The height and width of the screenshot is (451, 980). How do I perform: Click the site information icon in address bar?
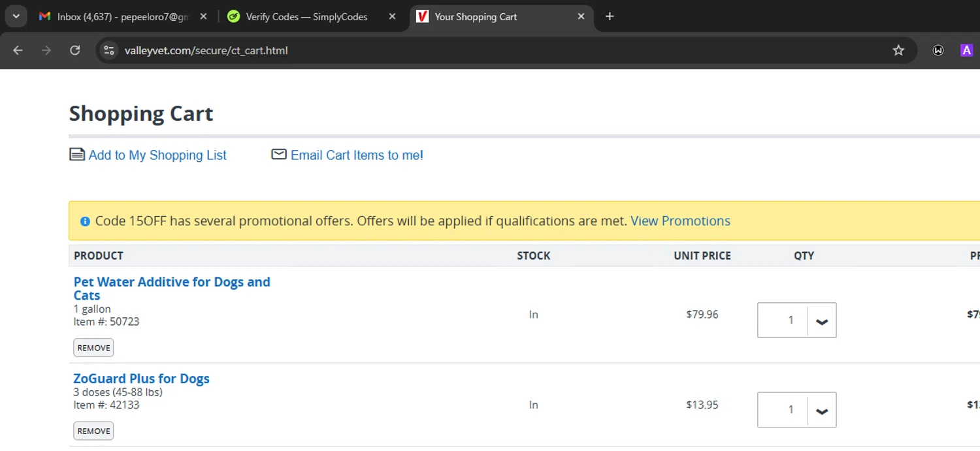point(109,50)
